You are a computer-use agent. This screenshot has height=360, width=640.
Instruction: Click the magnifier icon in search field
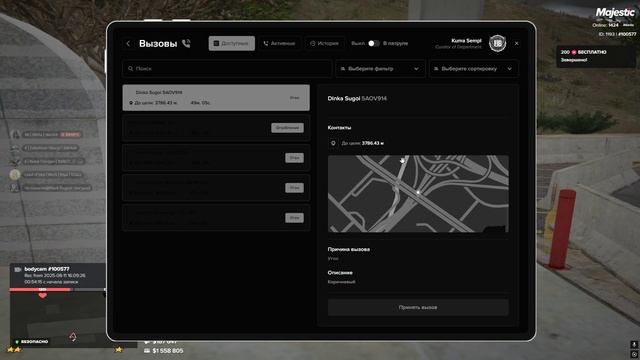point(131,69)
